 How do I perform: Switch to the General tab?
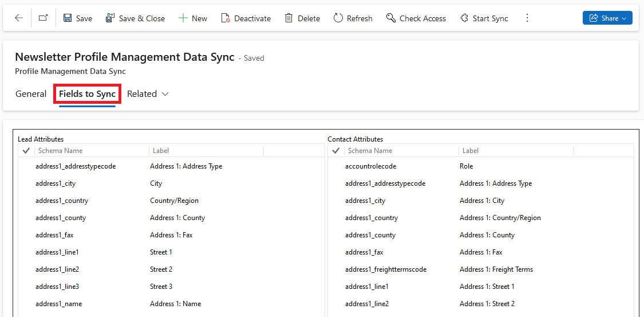31,94
